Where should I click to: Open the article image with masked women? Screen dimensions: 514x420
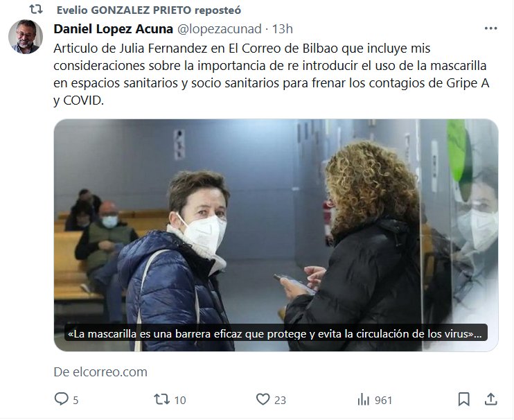[276, 235]
